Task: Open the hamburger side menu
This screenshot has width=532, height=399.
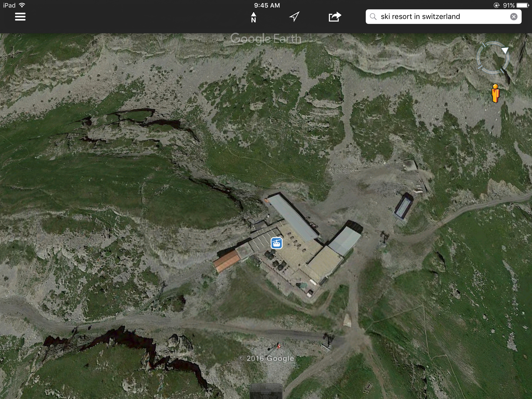Action: click(20, 17)
